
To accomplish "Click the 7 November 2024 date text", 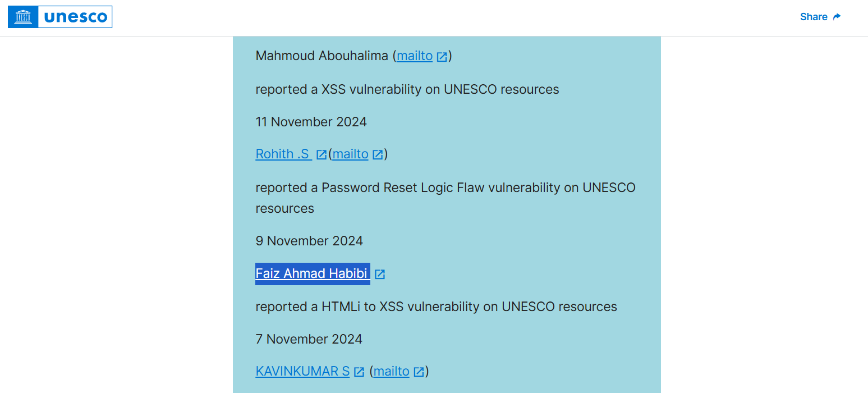I will coord(309,339).
